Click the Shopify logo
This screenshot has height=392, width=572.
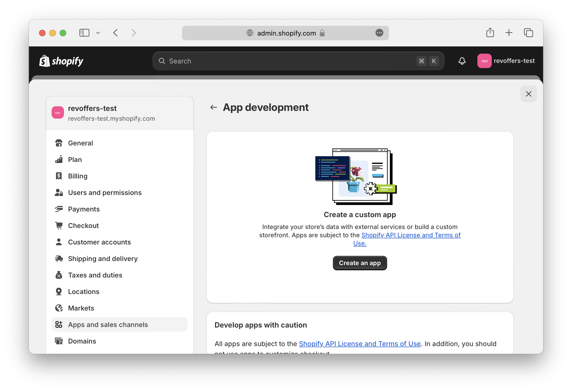click(x=61, y=61)
